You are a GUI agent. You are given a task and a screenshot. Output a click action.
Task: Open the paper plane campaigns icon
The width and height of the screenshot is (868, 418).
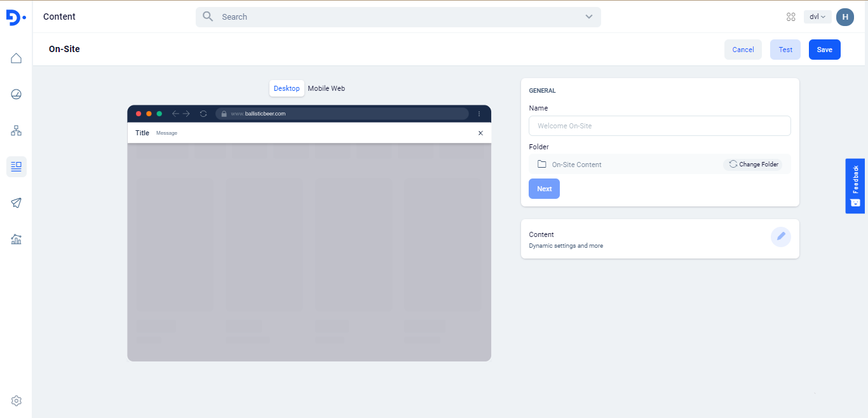(17, 203)
